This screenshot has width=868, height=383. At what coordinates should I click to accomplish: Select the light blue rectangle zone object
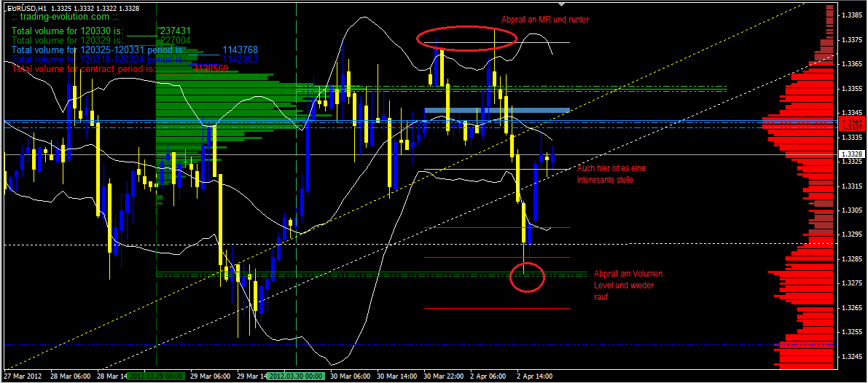pyautogui.click(x=496, y=111)
